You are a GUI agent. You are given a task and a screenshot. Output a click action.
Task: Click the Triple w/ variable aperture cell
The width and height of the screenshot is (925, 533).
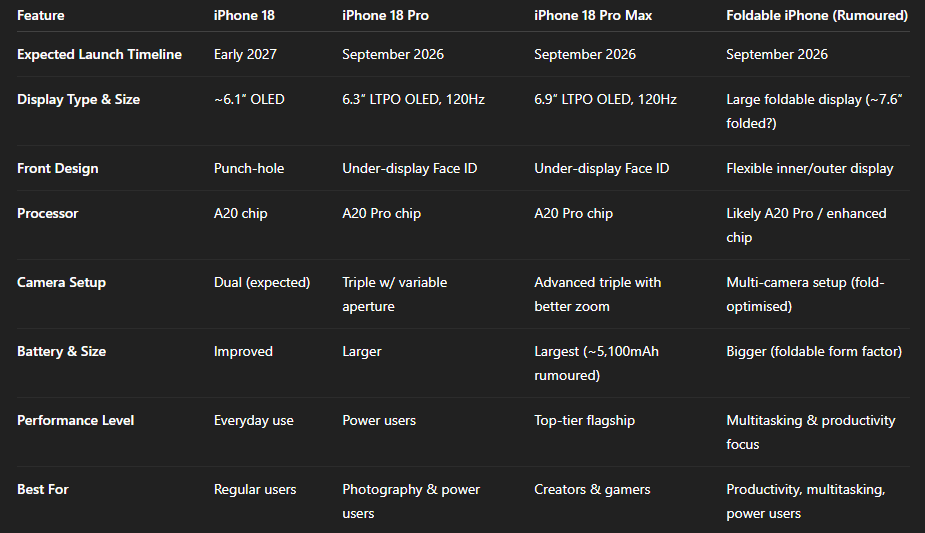pyautogui.click(x=394, y=294)
